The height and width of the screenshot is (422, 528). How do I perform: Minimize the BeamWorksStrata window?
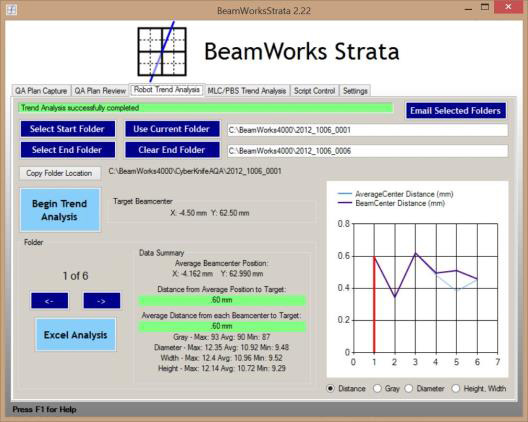468,9
